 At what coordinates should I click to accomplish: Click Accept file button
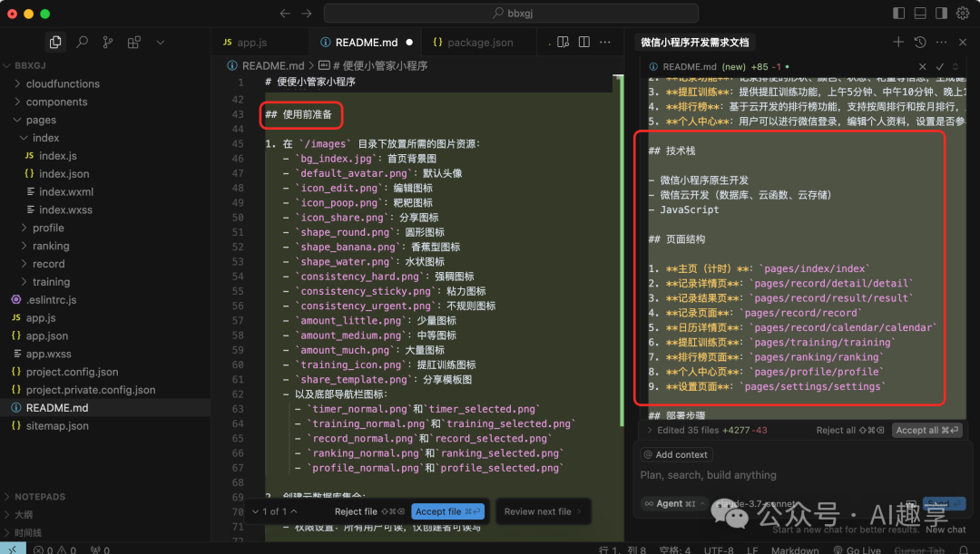pyautogui.click(x=447, y=511)
